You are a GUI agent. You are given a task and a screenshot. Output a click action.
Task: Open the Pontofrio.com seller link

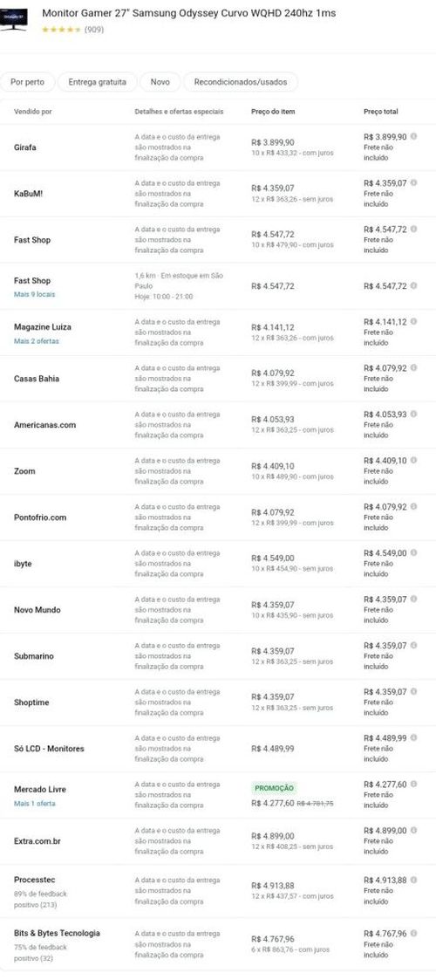[x=40, y=517]
